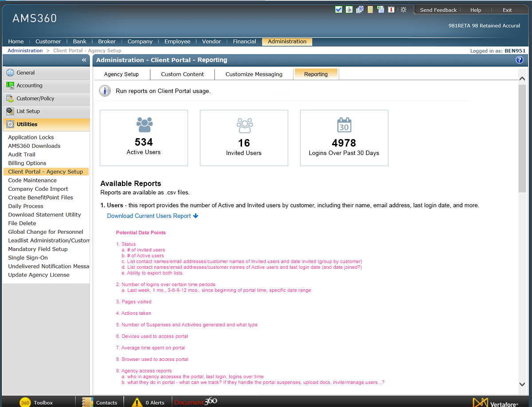Click the blue help question mark icon
The width and height of the screenshot is (532, 407).
520,60
